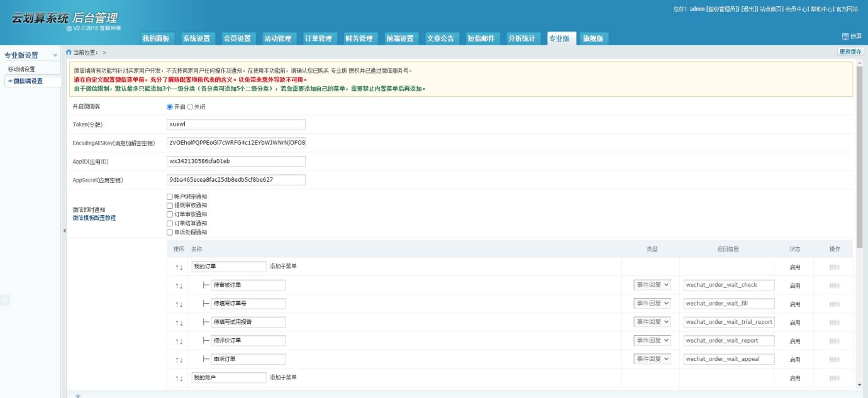
Task: Check the 帐户绑定通知 checkbox
Action: pyautogui.click(x=169, y=197)
